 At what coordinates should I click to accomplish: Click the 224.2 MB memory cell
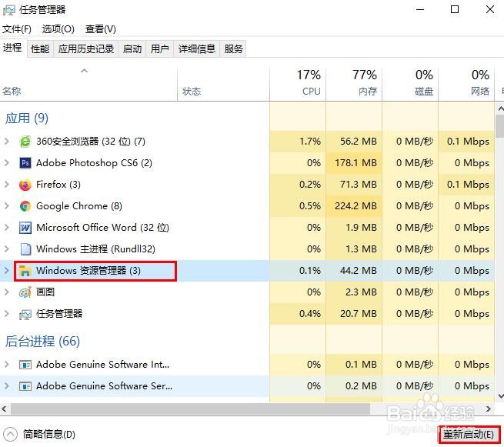click(x=354, y=206)
